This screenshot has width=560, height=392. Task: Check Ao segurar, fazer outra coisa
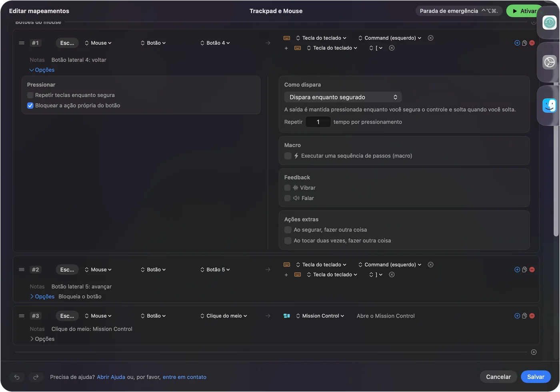[x=288, y=230]
